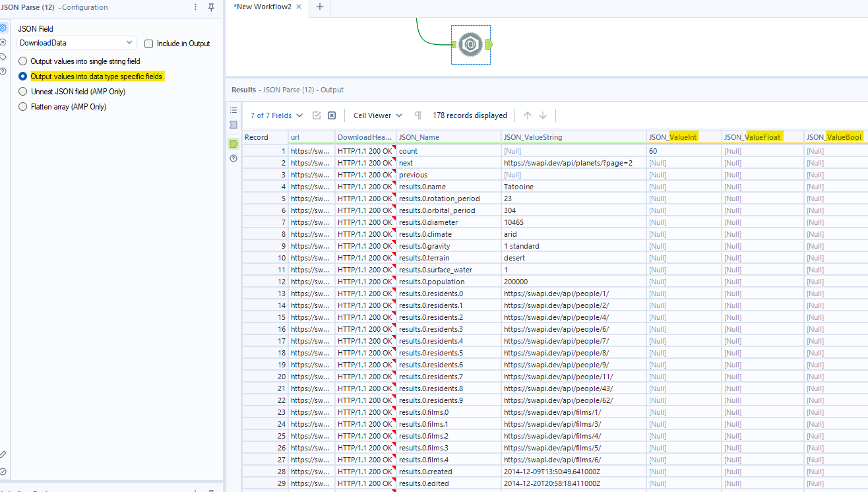
Task: Select the JSON Parse tool on canvas
Action: pos(470,44)
